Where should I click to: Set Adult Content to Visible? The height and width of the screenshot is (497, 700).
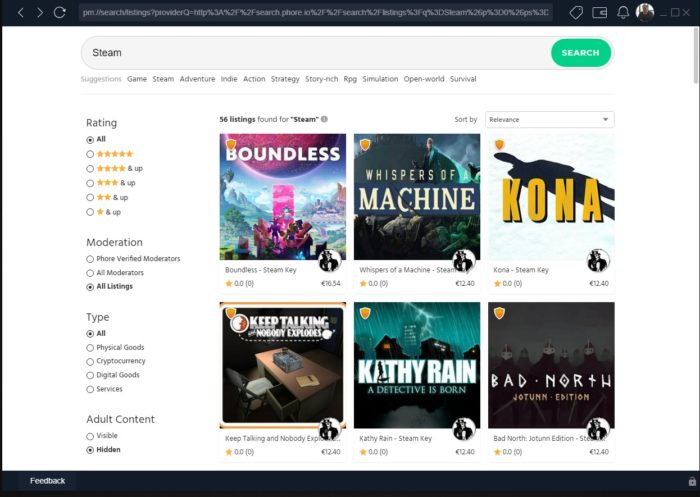(90, 436)
